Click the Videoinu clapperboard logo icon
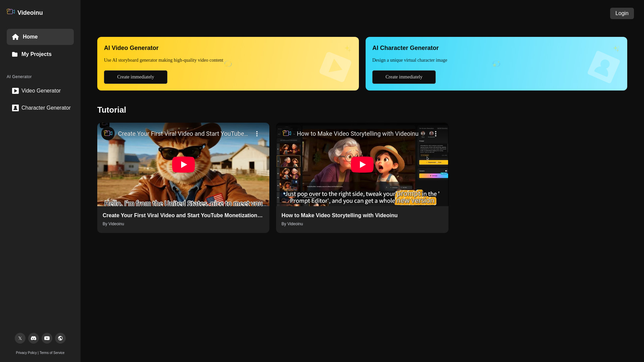The height and width of the screenshot is (362, 644). coord(10,11)
